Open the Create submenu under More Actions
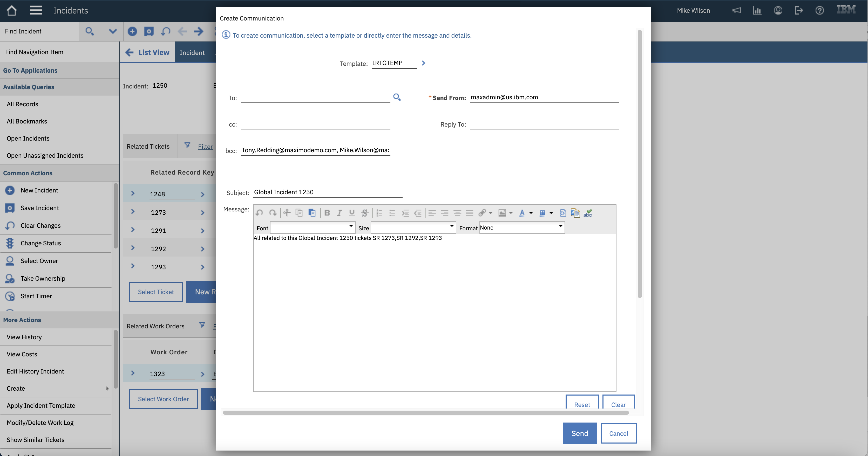 tap(56, 388)
